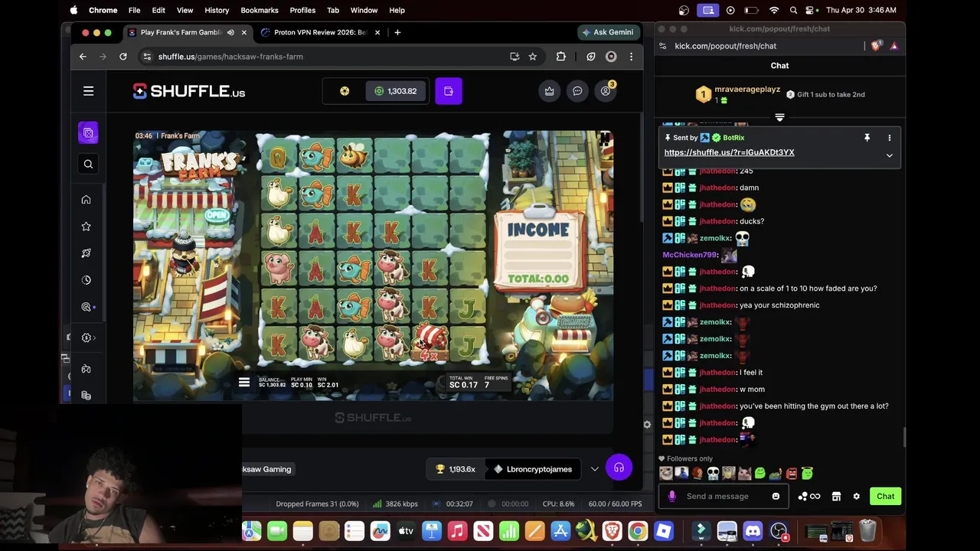This screenshot has height=551, width=980.
Task: Click the rocket icon in Shuffle sidebar
Action: (x=86, y=253)
